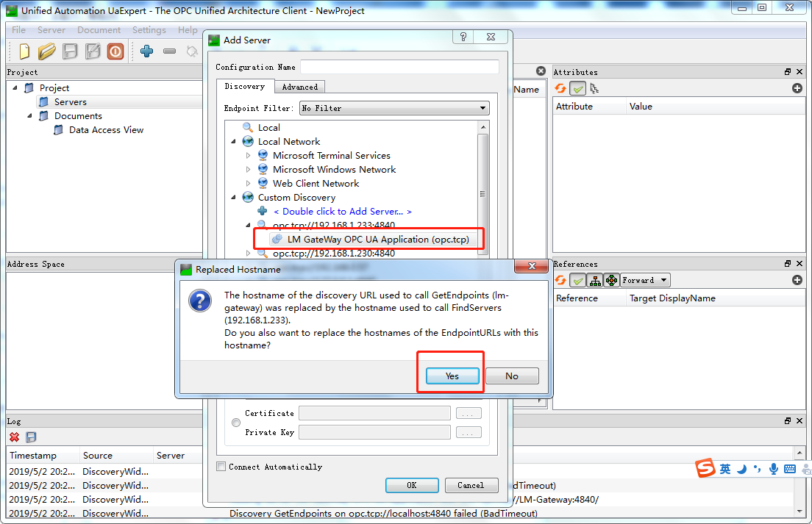This screenshot has width=812, height=524.
Task: Open the Document menu
Action: pos(99,30)
